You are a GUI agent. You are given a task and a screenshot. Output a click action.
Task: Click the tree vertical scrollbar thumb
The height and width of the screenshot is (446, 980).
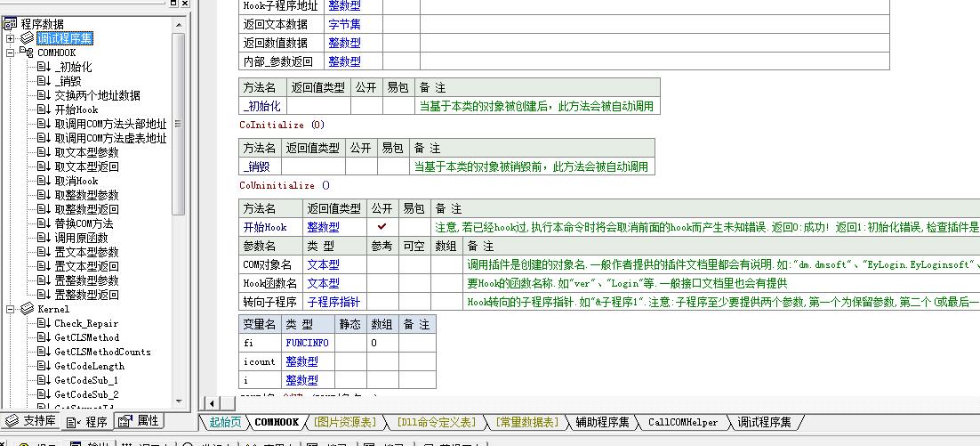click(x=179, y=124)
